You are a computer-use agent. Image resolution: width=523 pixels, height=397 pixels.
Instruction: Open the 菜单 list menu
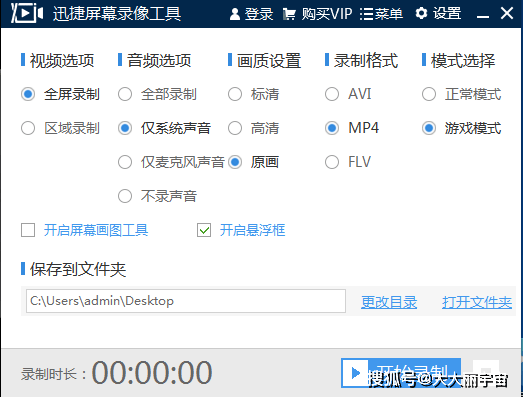point(381,14)
